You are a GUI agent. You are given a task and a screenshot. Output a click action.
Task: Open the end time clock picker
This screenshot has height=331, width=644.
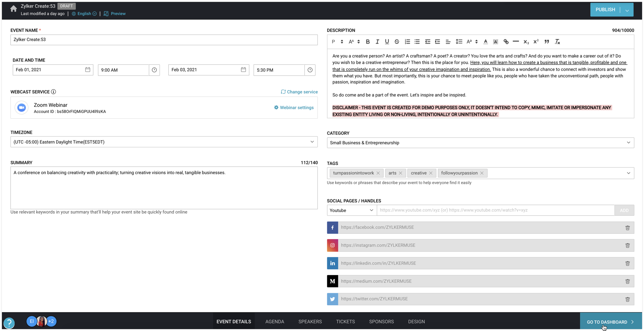coord(310,70)
